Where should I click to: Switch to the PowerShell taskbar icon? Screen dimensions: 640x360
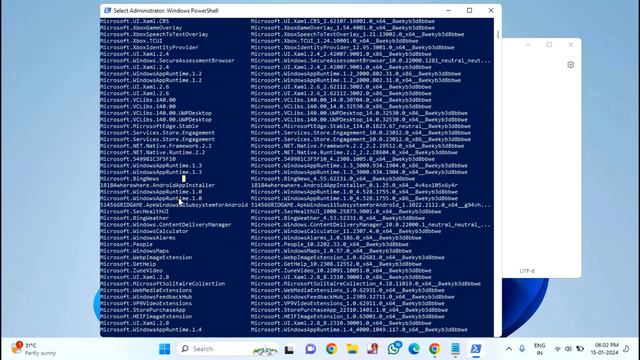476,349
